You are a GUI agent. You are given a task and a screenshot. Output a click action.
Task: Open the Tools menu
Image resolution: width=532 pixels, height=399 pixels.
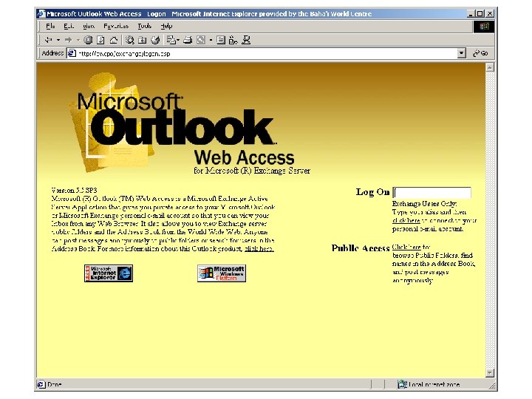[145, 26]
